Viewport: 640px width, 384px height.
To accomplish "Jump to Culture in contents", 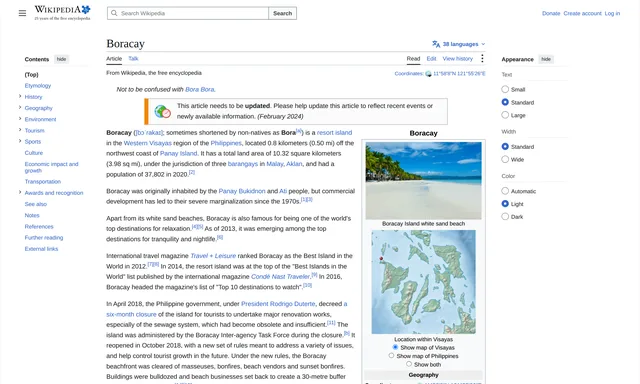I will coord(33,153).
